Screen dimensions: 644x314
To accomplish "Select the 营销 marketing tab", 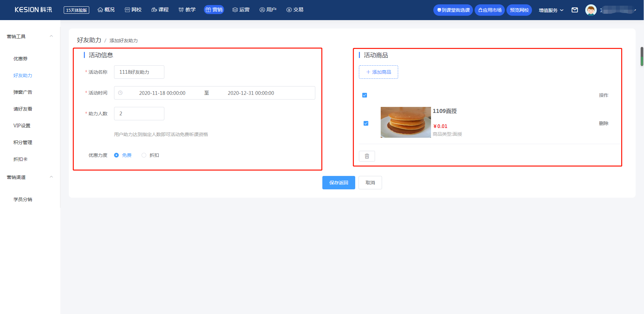I will coord(214,10).
